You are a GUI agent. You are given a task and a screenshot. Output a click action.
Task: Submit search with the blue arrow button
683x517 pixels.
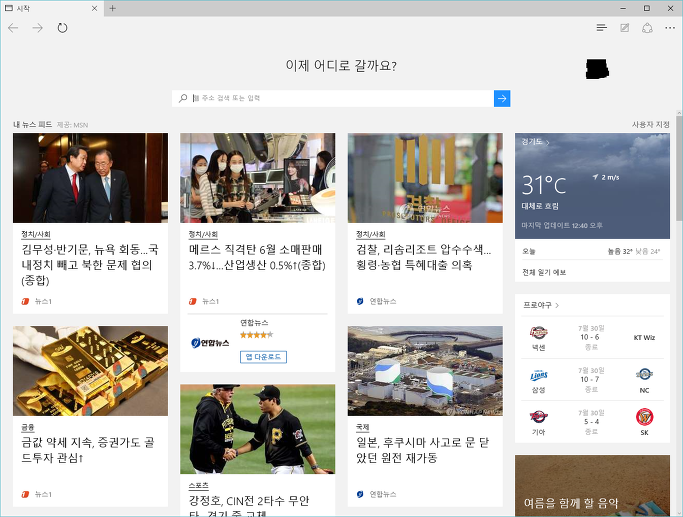point(502,98)
